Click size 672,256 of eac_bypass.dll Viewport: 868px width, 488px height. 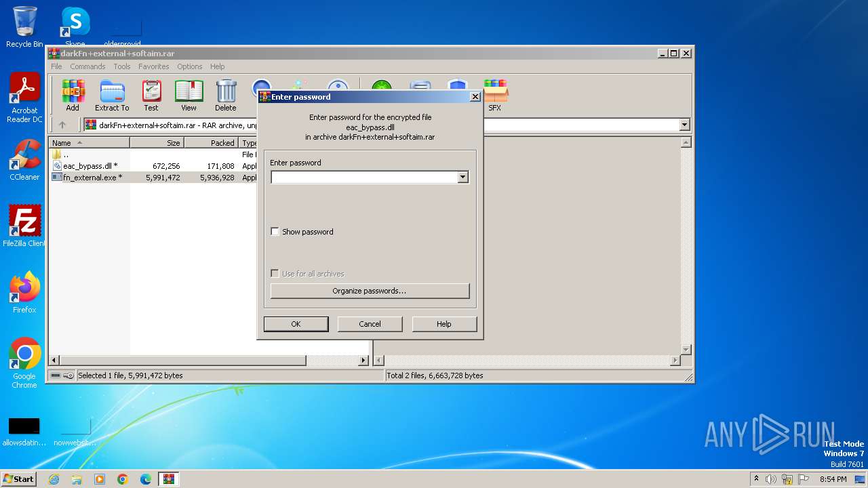coord(166,166)
